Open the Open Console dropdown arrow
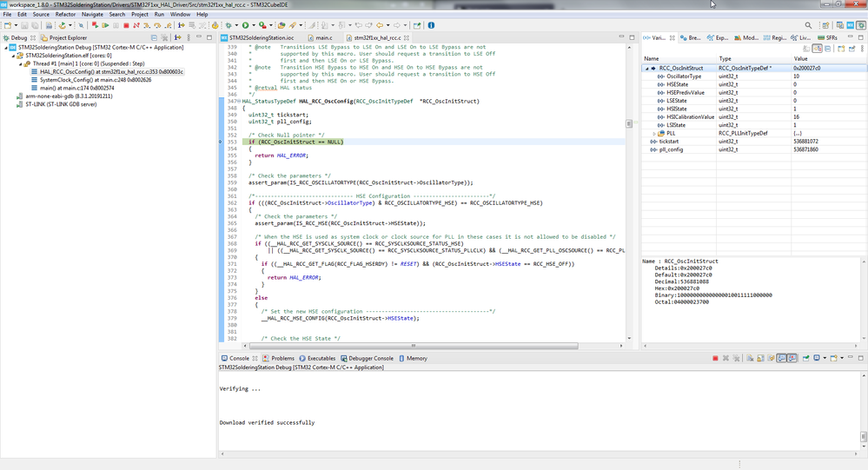The image size is (868, 470). pyautogui.click(x=842, y=358)
